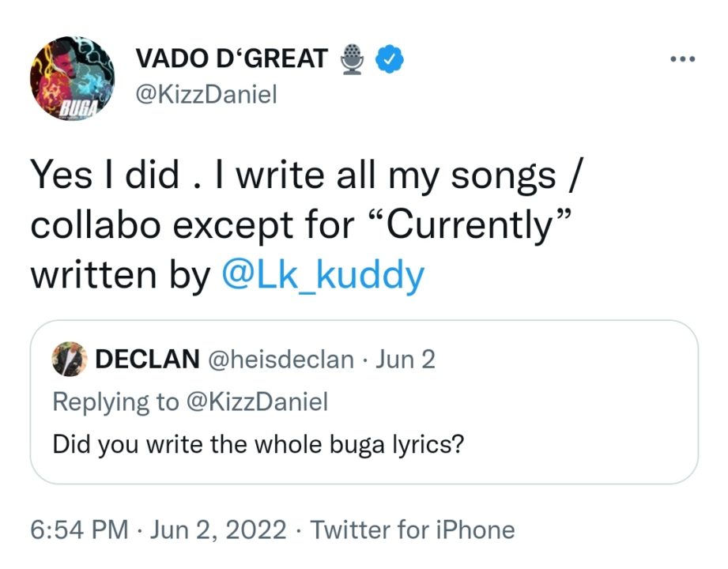Open the Twitter for iPhone source link
This screenshot has width=728, height=569.
(413, 529)
